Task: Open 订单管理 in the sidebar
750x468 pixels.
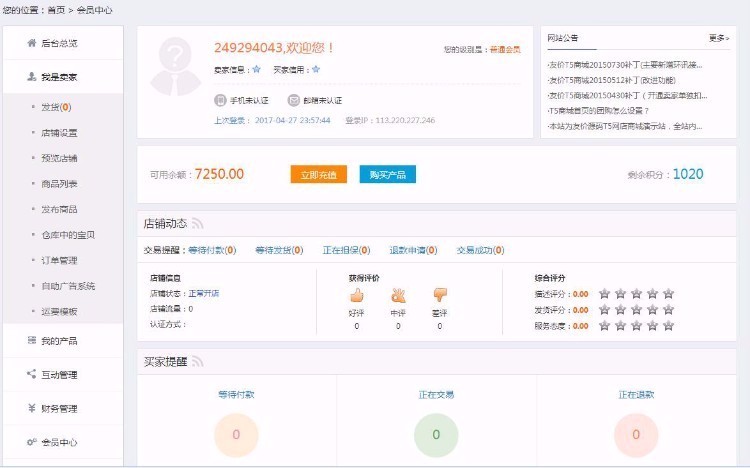Action: 59,260
